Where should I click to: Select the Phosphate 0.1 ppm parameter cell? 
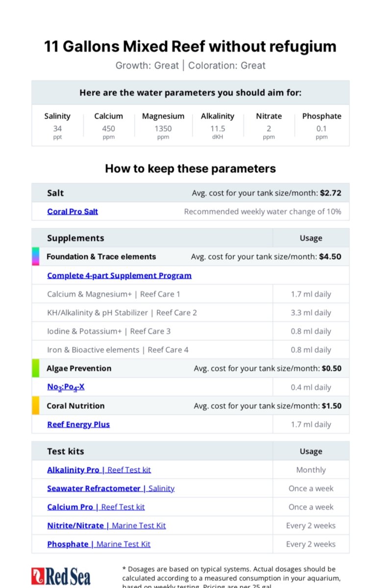tap(322, 125)
